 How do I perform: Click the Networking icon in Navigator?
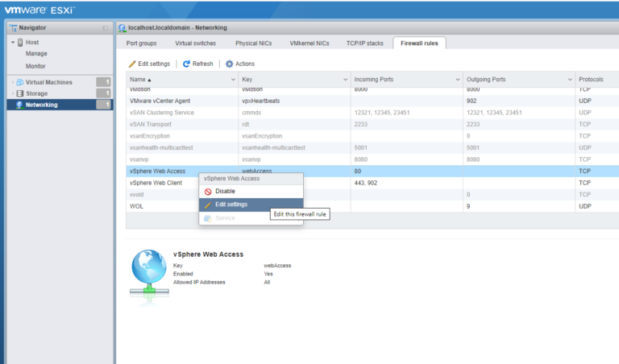point(19,105)
